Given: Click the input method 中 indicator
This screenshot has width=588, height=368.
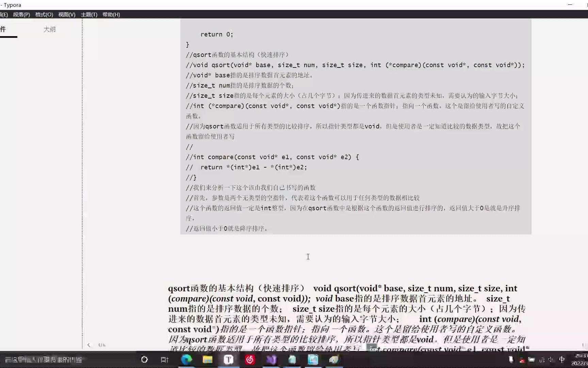Looking at the screenshot, I should tap(562, 359).
